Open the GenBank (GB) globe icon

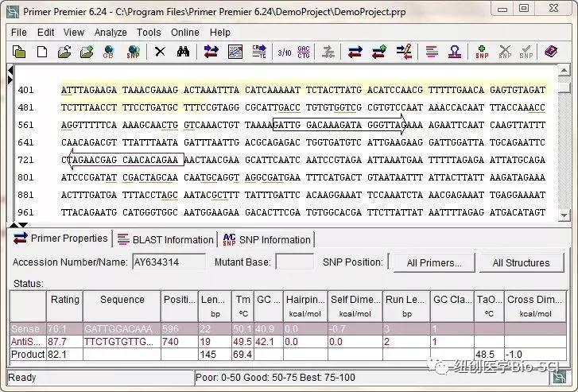point(108,52)
